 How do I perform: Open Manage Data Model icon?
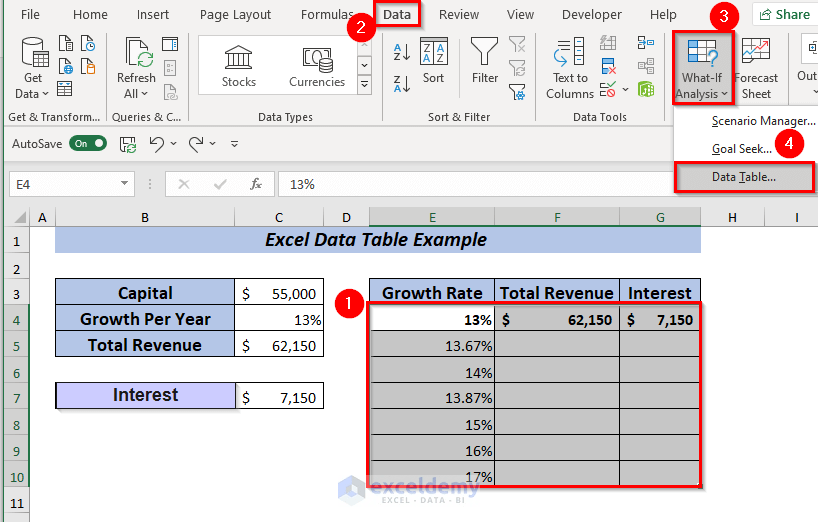click(646, 90)
